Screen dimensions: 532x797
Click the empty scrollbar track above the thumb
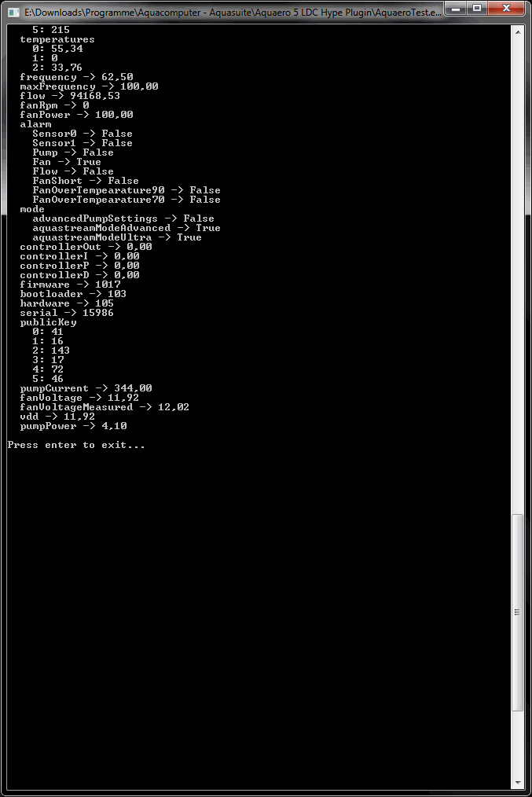coord(517,274)
